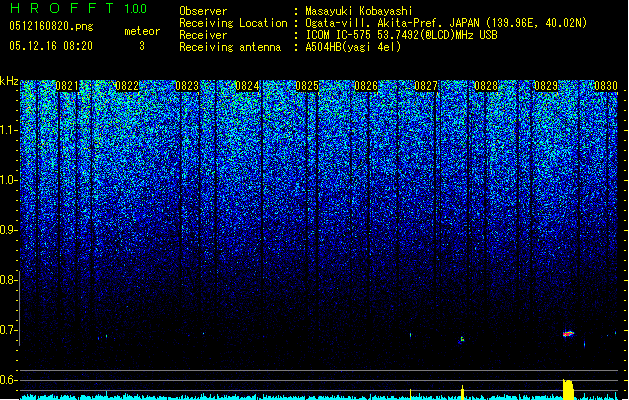Viewport: 629px width, 400px height.
Task: Click the 0.6 frequency axis label
Action: coord(9,380)
